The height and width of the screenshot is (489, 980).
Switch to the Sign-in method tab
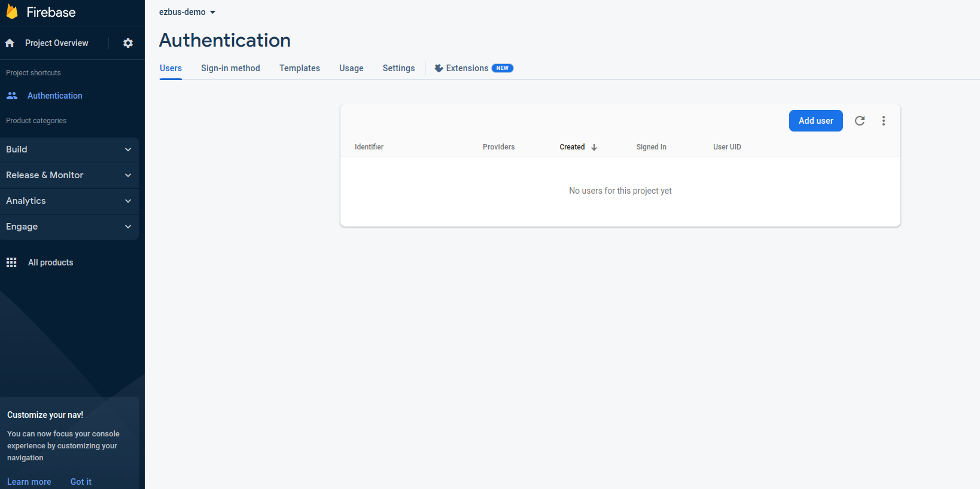[230, 68]
